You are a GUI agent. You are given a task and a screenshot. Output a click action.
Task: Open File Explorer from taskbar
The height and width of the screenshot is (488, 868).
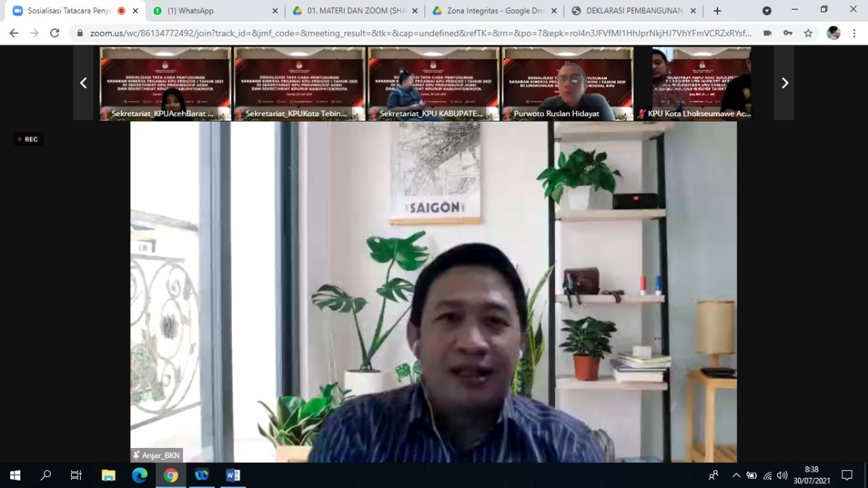[108, 475]
